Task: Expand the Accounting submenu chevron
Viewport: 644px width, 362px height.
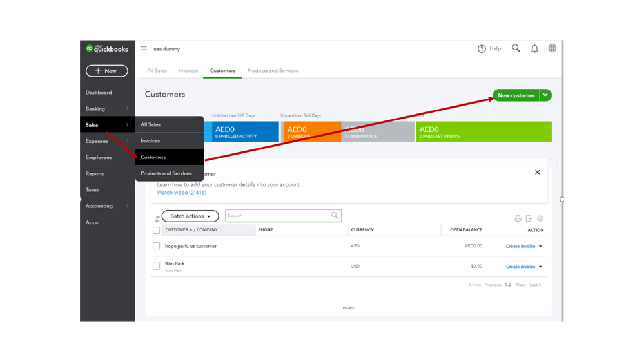Action: pyautogui.click(x=128, y=206)
